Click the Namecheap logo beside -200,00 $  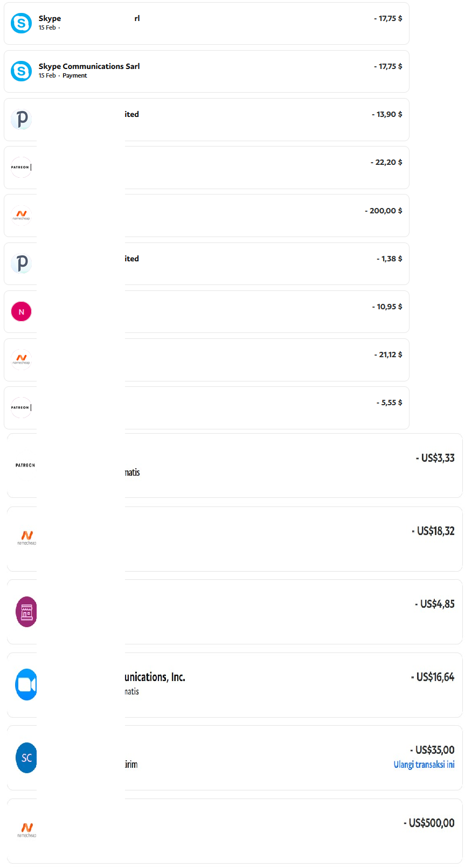[x=22, y=215]
